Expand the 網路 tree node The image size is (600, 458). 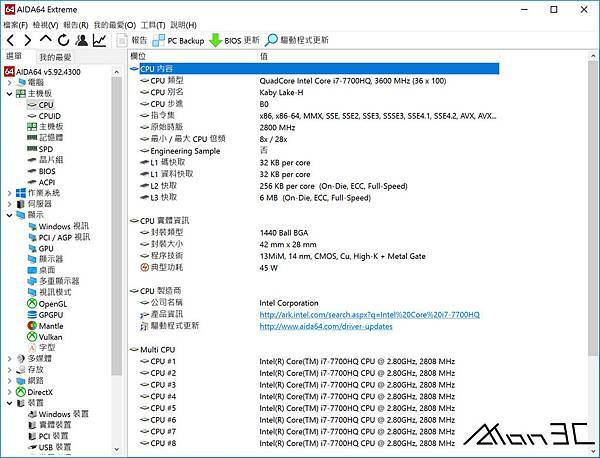click(x=10, y=381)
